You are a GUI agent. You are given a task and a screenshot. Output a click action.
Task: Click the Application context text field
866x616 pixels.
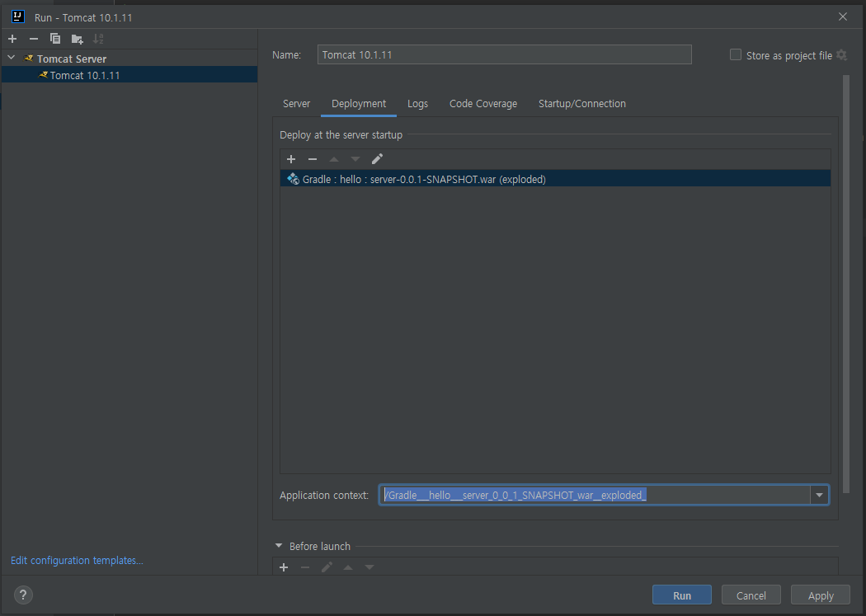(595, 495)
